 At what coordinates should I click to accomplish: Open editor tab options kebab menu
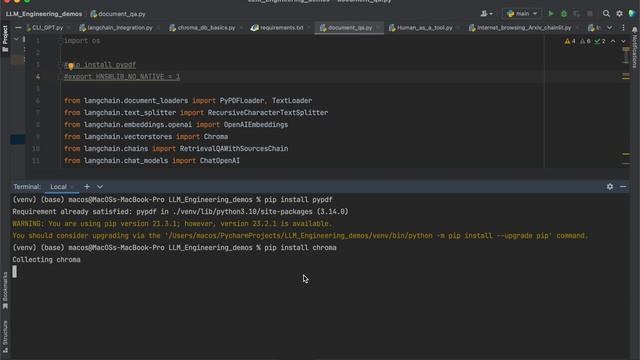click(x=623, y=28)
